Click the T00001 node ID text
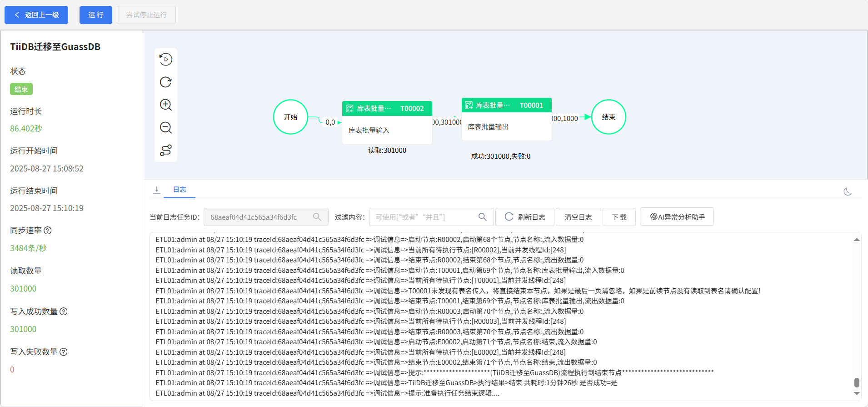 click(531, 106)
